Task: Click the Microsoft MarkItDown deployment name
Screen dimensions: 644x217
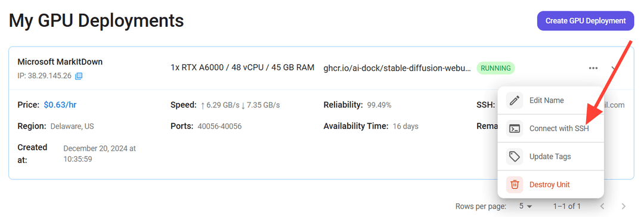Action: [60, 62]
